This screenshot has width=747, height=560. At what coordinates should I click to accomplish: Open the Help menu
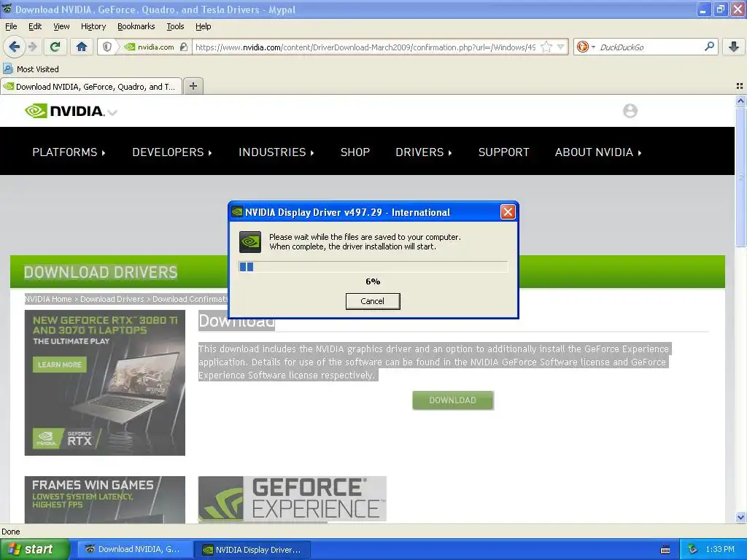pos(204,26)
